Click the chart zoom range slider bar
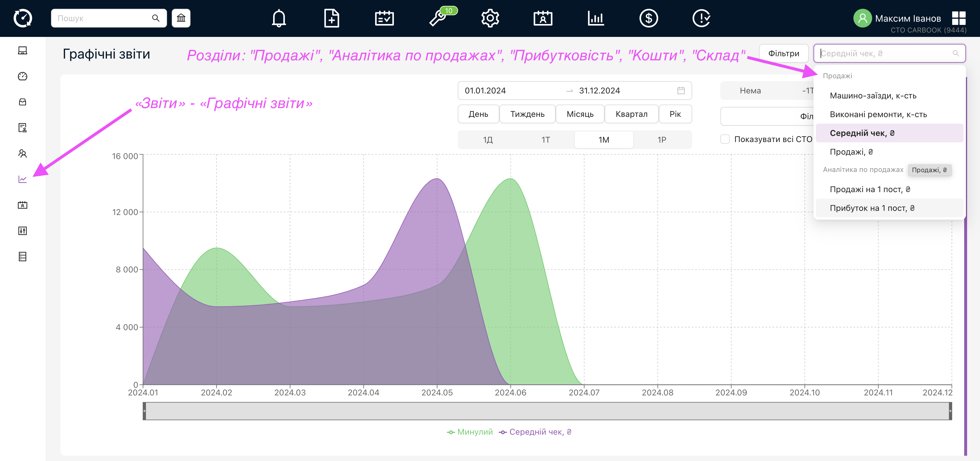The width and height of the screenshot is (980, 461). pos(547,411)
